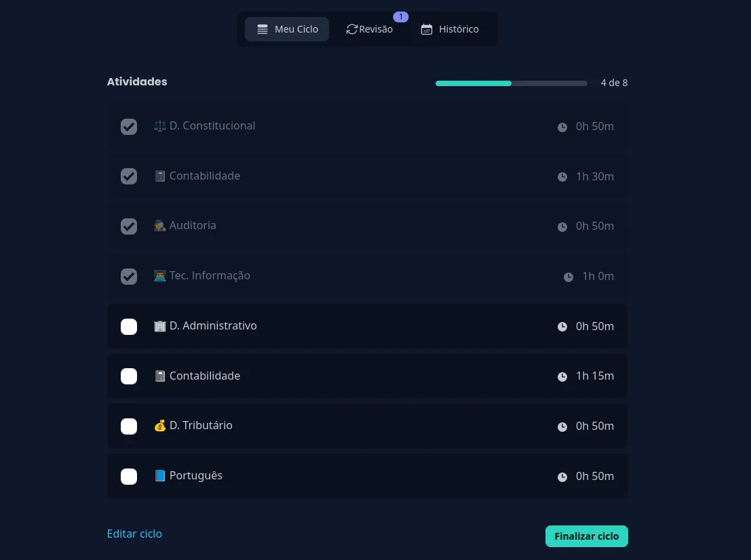The image size is (751, 560).
Task: Click the clock icon on Português row
Action: [x=562, y=477]
